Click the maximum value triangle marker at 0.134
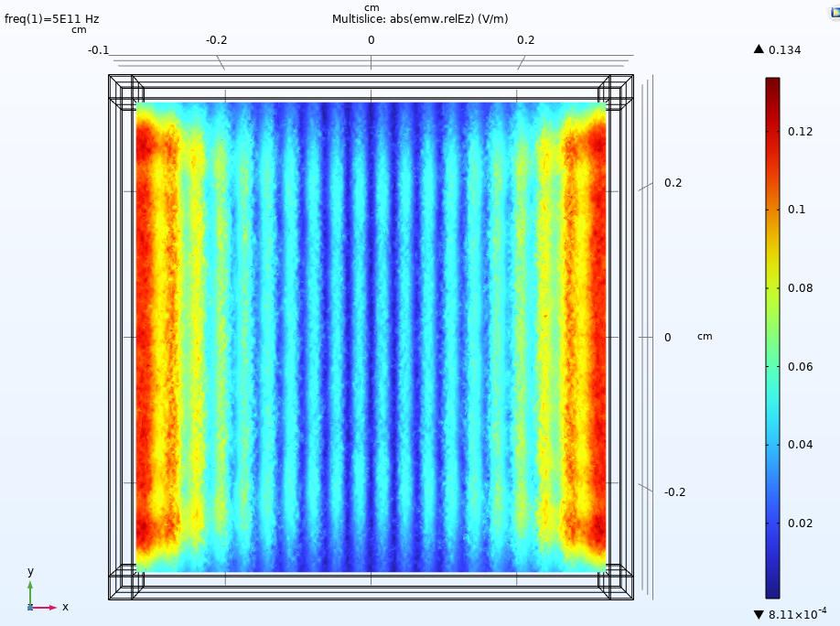Viewport: 840px width, 626px height. click(x=759, y=49)
